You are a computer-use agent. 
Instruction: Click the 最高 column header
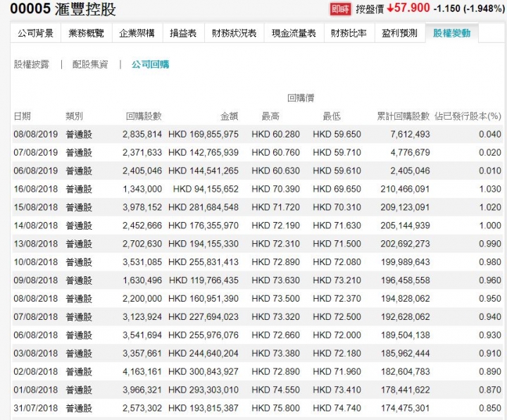(x=270, y=116)
